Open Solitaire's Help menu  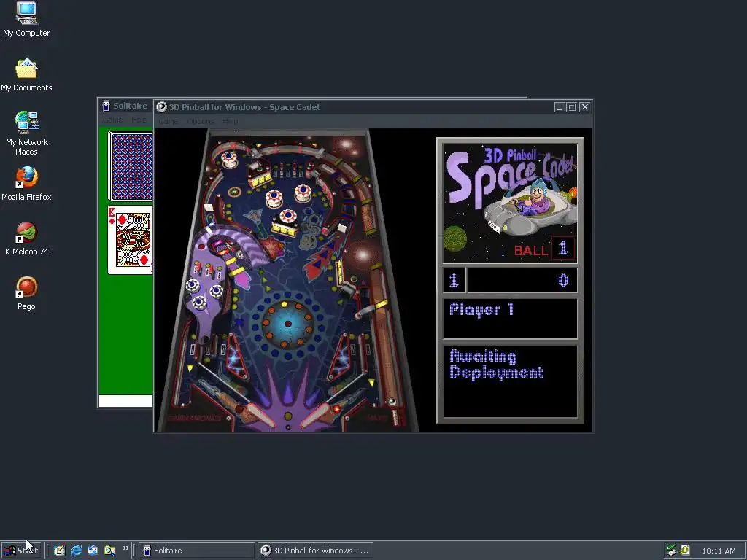coord(139,120)
